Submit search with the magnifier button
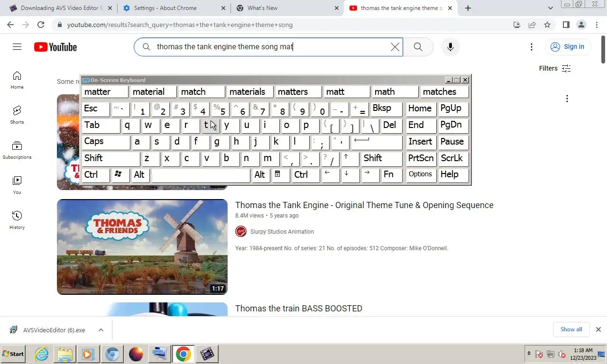Image resolution: width=607 pixels, height=364 pixels. pos(418,47)
